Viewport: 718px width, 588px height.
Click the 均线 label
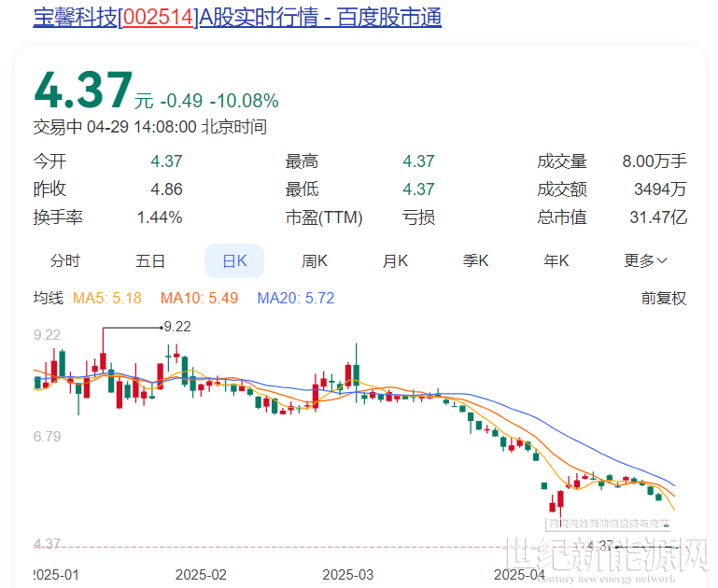(48, 299)
